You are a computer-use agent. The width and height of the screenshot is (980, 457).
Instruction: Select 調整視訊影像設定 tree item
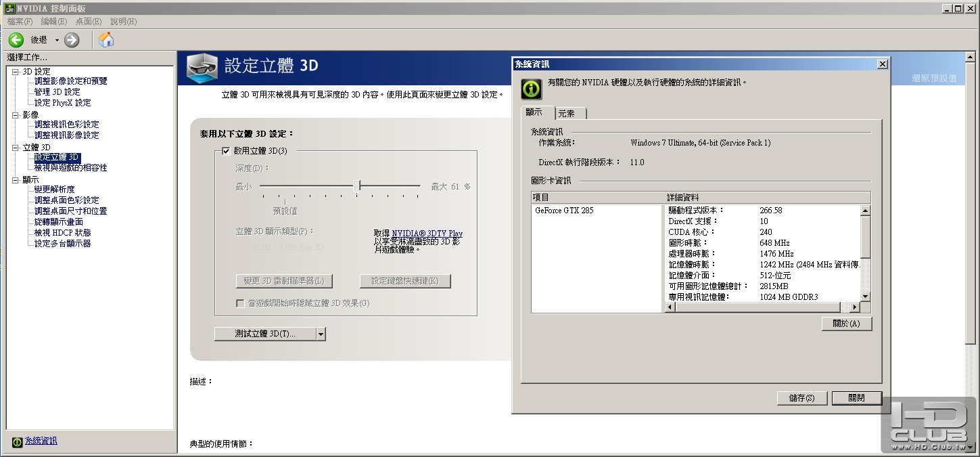[x=67, y=135]
